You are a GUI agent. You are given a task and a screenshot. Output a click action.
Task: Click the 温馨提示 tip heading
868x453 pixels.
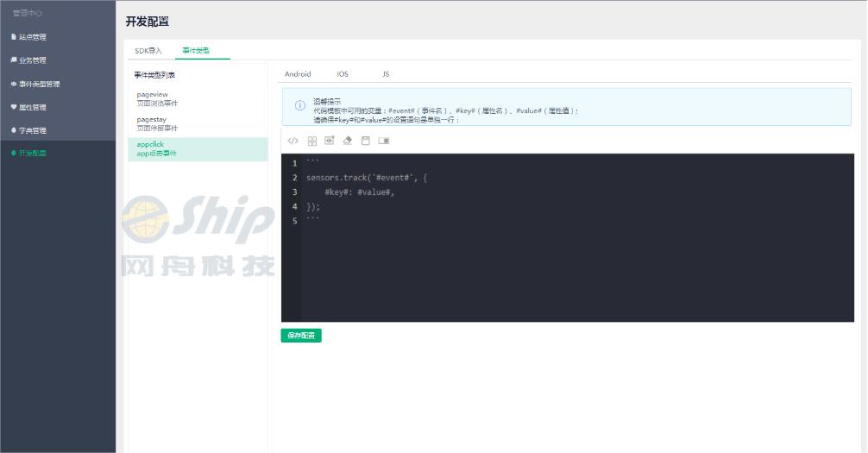point(327,101)
